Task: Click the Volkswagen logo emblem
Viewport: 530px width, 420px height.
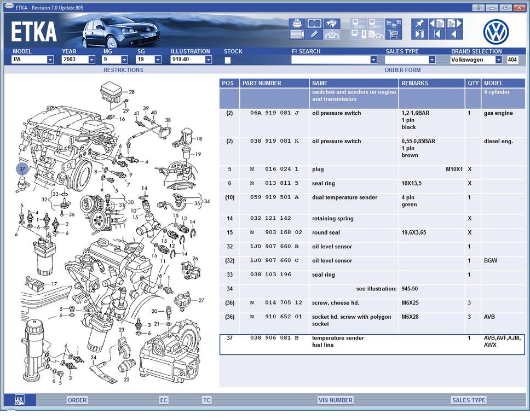Action: (496, 32)
